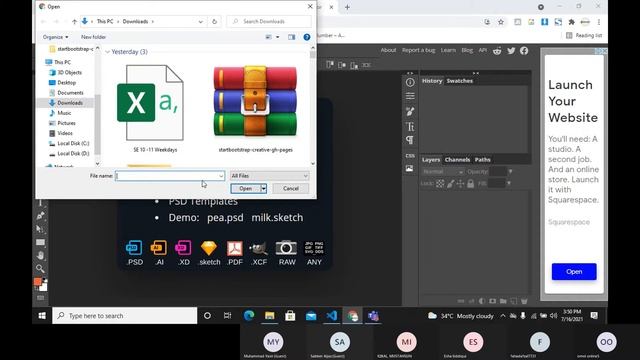640x360 pixels.
Task: Click the Search Downloads field
Action: coord(269,22)
